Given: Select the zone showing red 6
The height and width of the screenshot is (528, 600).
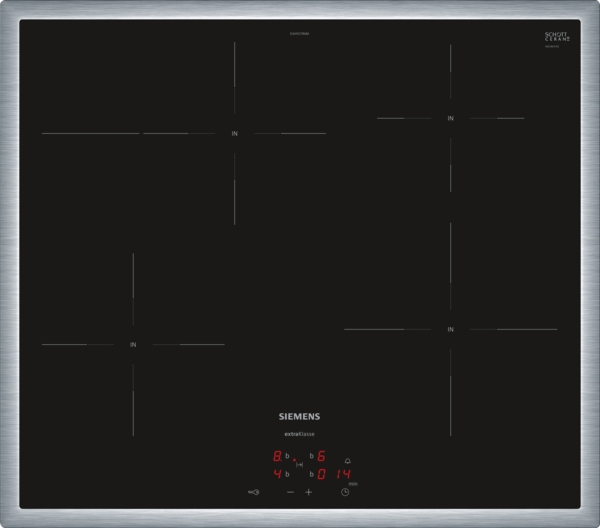Looking at the screenshot, I should (x=321, y=456).
